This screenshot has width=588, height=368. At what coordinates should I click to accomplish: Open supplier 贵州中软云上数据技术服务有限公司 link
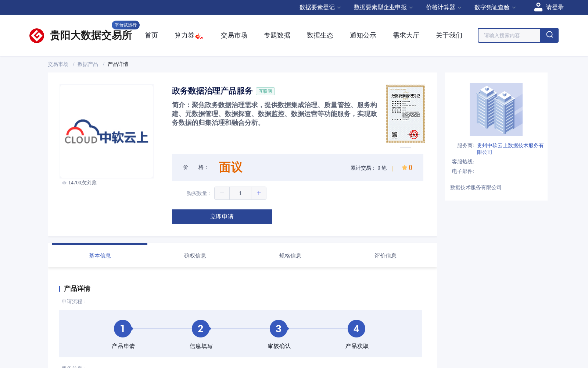pyautogui.click(x=510, y=149)
